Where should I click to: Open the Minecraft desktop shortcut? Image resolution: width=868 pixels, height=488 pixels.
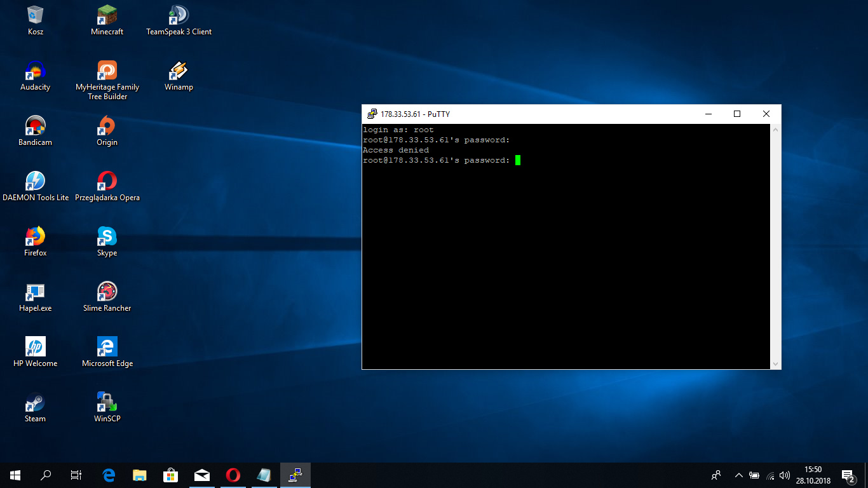pyautogui.click(x=107, y=16)
